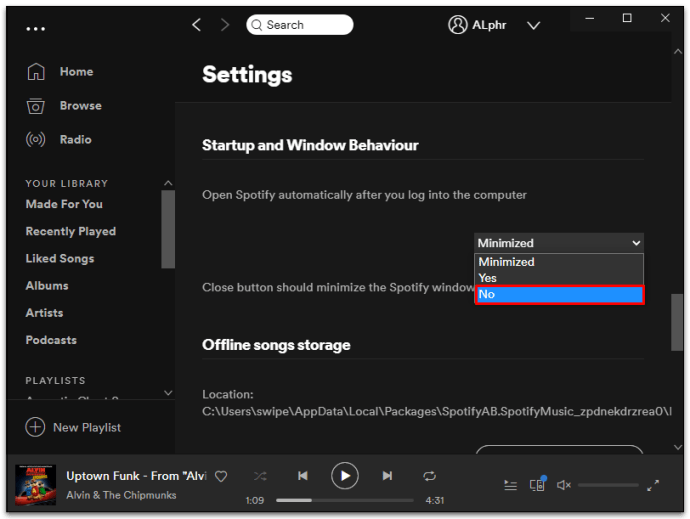Like the song with the heart icon
Screen dimensions: 690x519
click(x=221, y=476)
